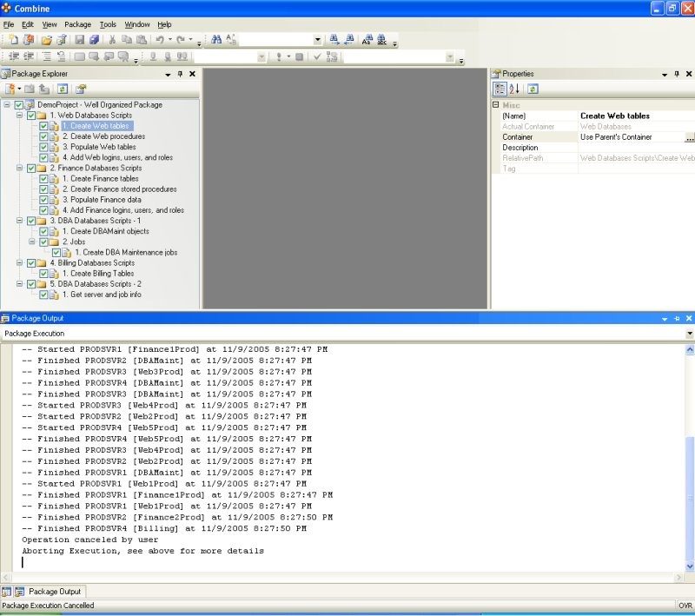Click the Increase Indent toolbar icon
This screenshot has width=695, height=616.
[29, 56]
